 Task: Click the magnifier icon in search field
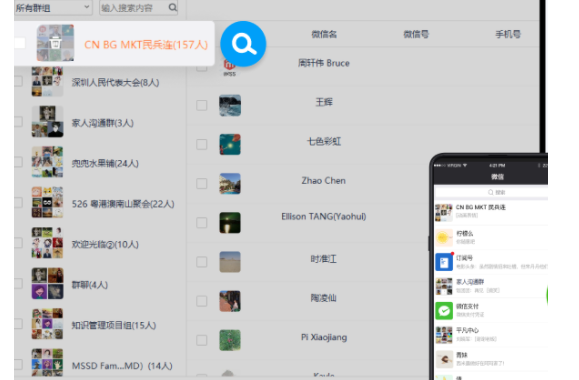(172, 7)
